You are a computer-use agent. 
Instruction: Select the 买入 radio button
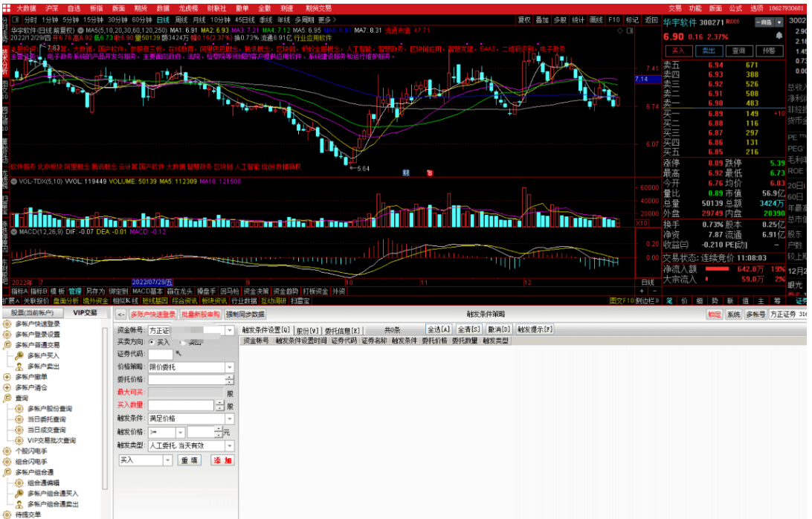(152, 342)
